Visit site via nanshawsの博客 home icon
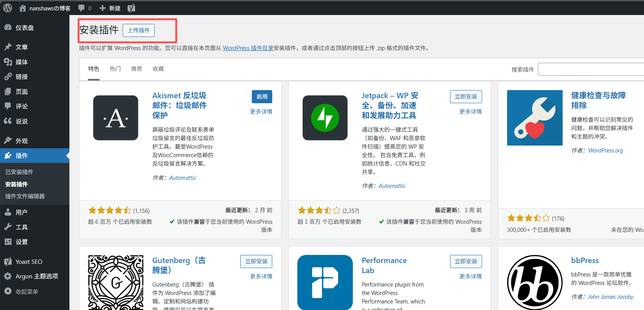Image resolution: width=644 pixels, height=310 pixels. tap(23, 8)
